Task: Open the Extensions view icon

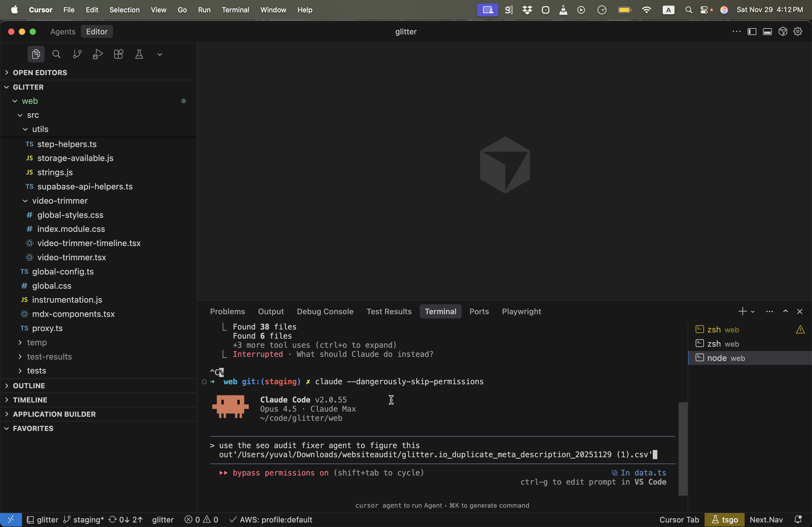Action: 118,54
